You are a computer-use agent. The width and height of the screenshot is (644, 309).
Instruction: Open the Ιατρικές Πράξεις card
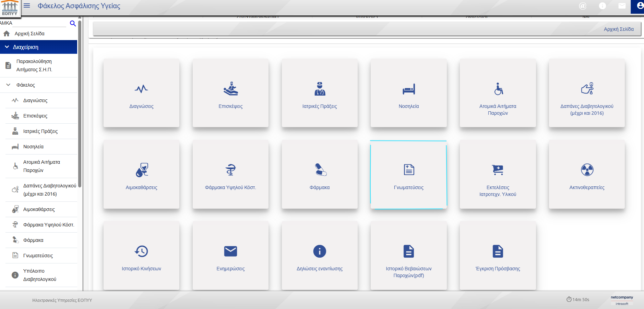point(320,93)
